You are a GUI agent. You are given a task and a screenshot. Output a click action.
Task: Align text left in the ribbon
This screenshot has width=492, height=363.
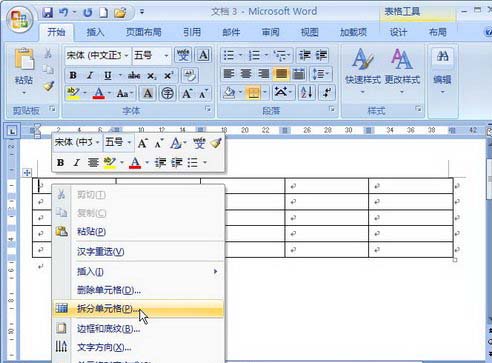[x=229, y=74]
